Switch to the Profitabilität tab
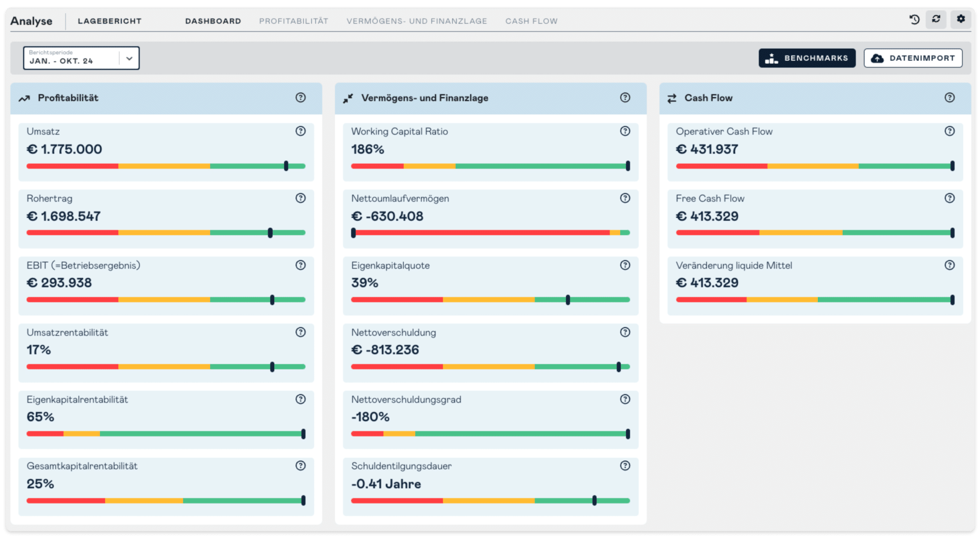This screenshot has width=980, height=538. 294,21
